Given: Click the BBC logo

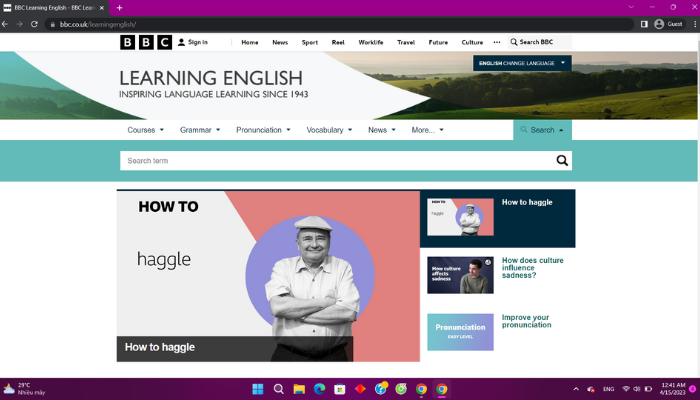Looking at the screenshot, I should (x=146, y=42).
